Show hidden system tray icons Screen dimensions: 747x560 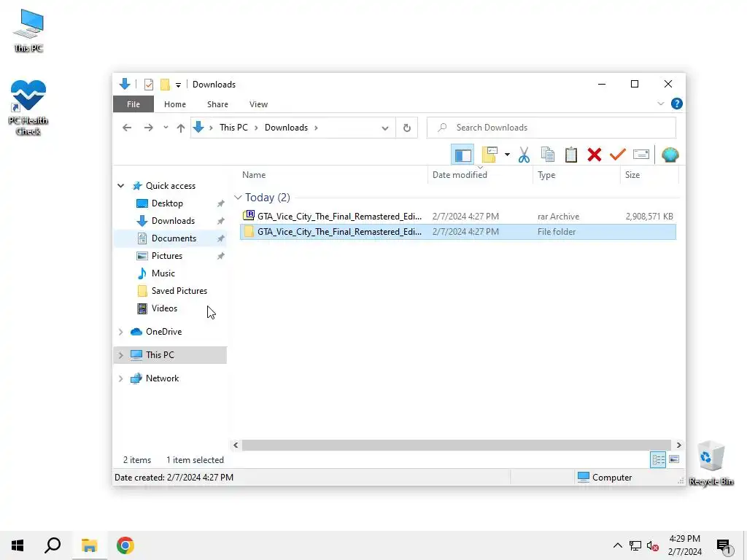pos(617,545)
